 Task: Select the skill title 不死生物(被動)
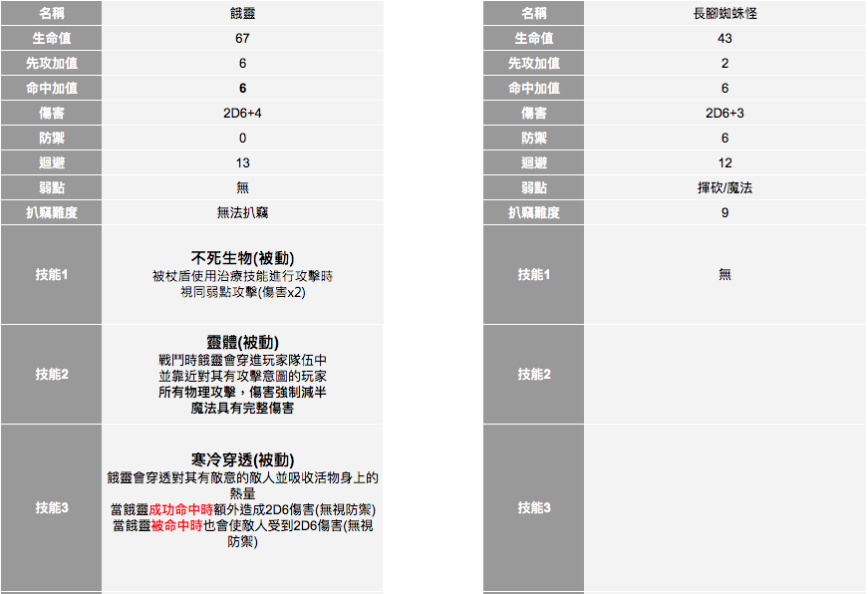point(242,258)
